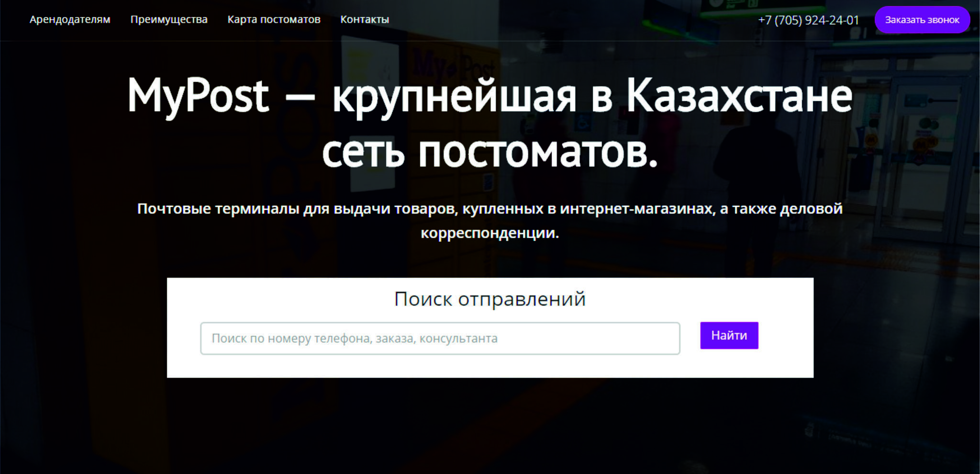Select the Контакты navigation link
The width and height of the screenshot is (980, 474).
[365, 20]
